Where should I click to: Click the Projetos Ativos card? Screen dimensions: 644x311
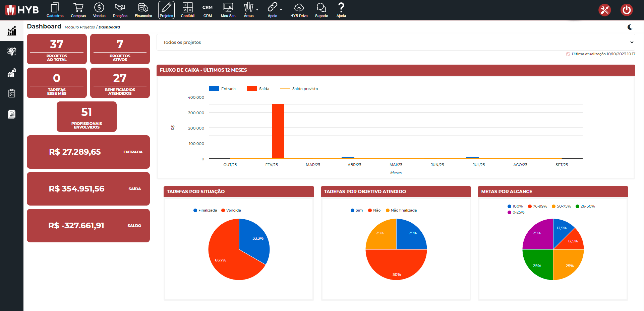pos(120,49)
